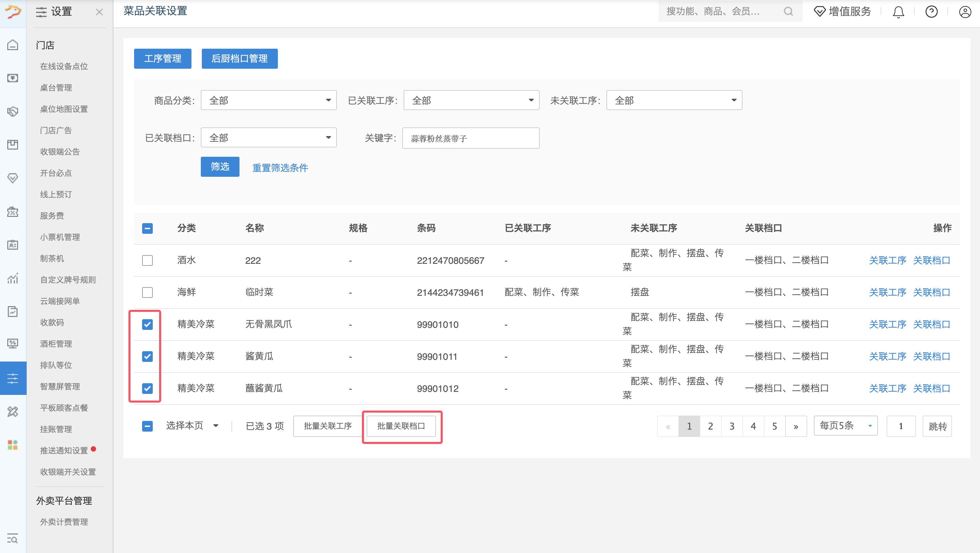Close the 设置 side panel with X
980x553 pixels.
pos(99,12)
